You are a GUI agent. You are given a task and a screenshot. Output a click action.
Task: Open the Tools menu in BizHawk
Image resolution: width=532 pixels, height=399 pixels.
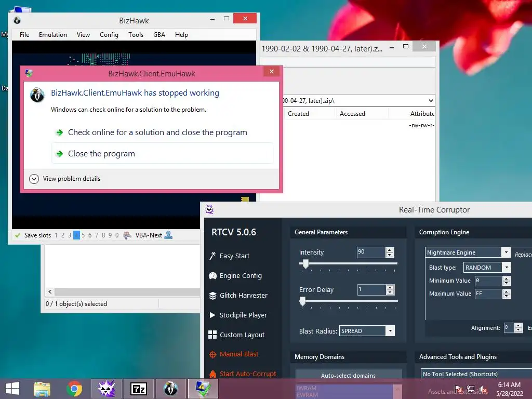point(136,35)
